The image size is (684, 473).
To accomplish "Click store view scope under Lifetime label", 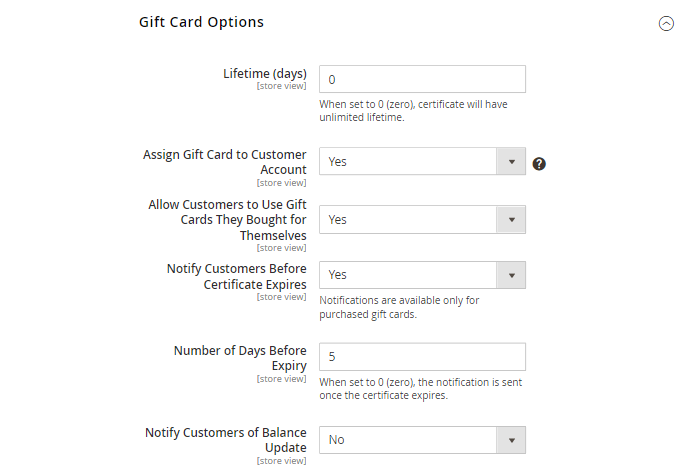I will point(282,86).
